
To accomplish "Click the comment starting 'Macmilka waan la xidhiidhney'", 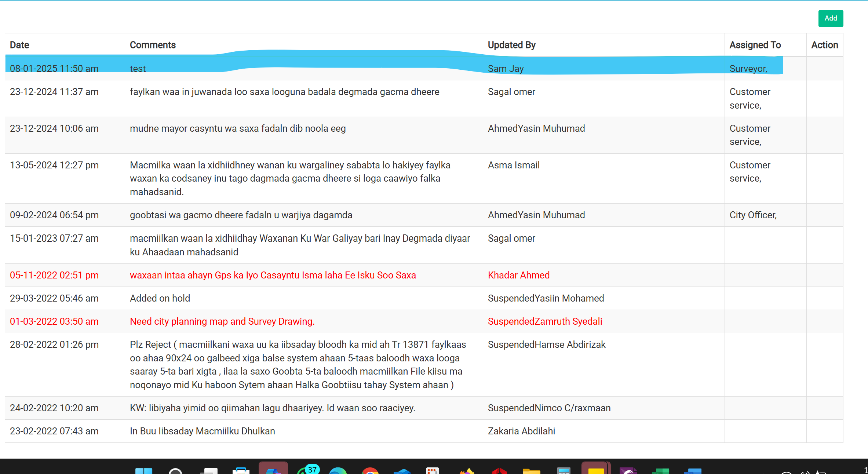I will pos(290,178).
